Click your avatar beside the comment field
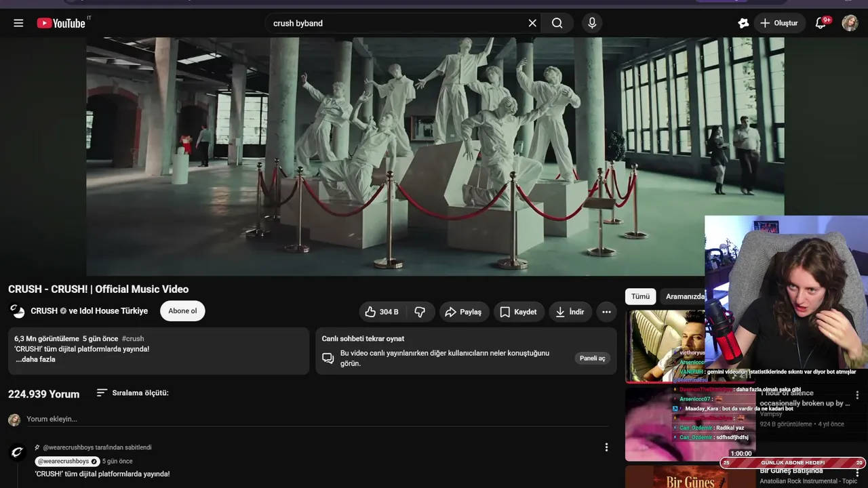Image resolution: width=868 pixels, height=488 pixels. tap(14, 420)
